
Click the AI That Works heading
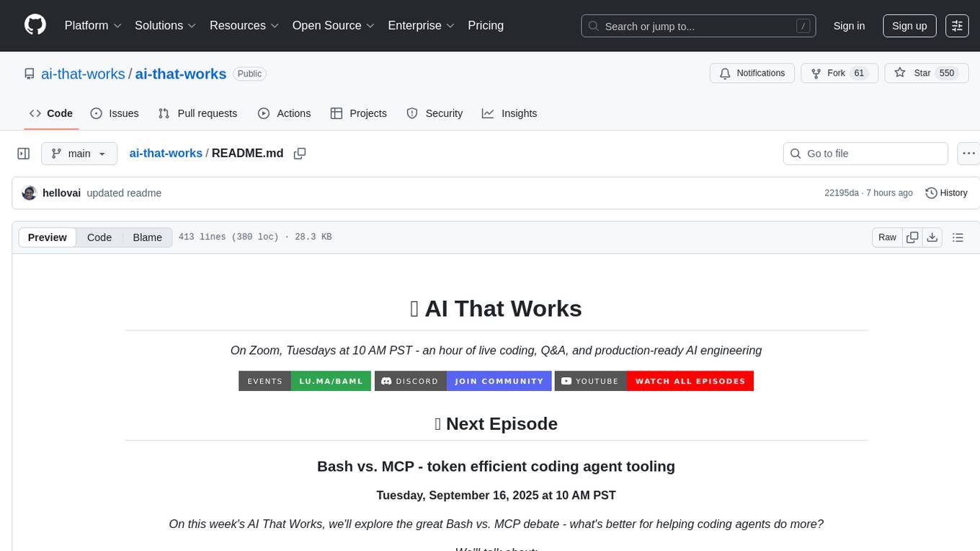pos(496,309)
